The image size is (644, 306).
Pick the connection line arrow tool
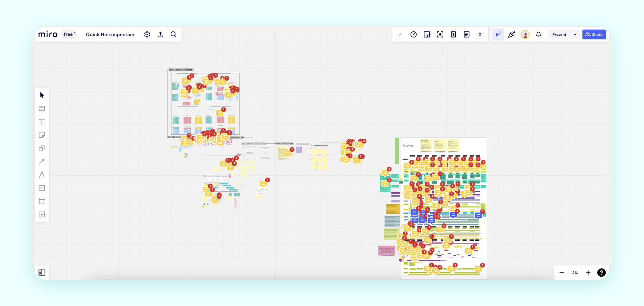42,161
